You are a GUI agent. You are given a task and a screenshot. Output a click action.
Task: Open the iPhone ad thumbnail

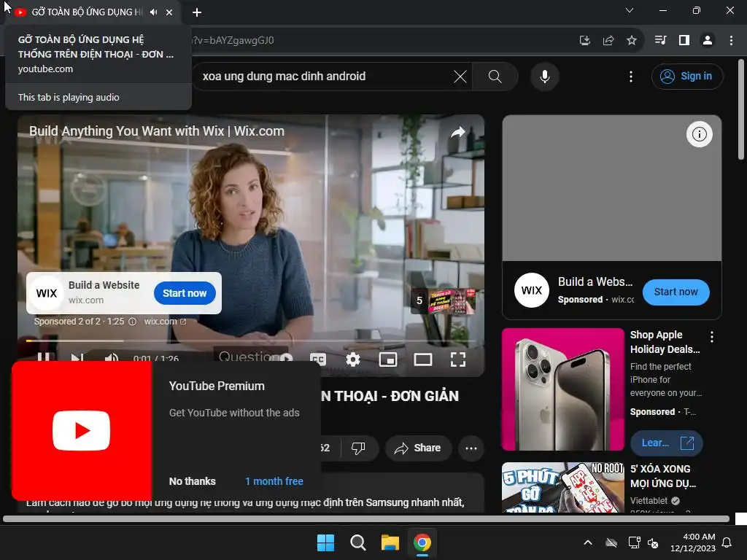562,389
